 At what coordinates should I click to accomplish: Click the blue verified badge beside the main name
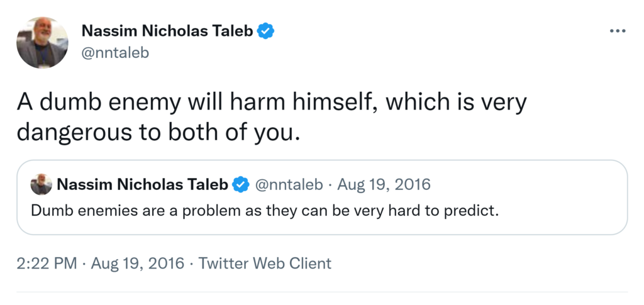(266, 31)
